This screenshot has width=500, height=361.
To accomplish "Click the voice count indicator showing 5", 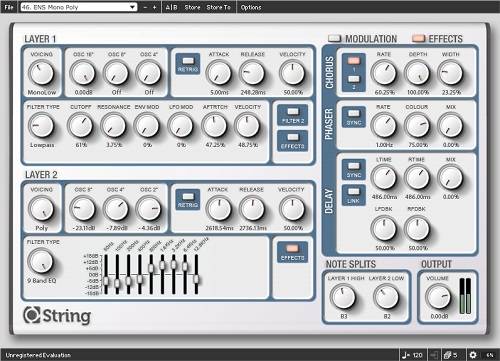I will click(x=450, y=355).
